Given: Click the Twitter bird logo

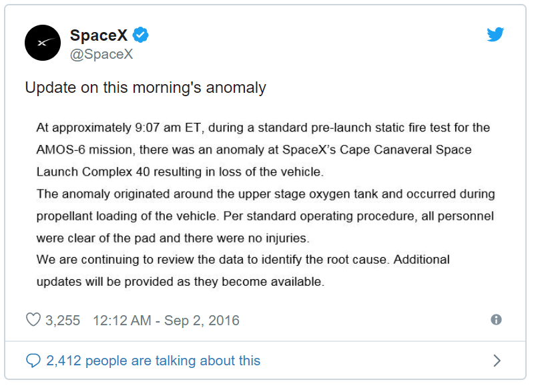Looking at the screenshot, I should tap(495, 35).
